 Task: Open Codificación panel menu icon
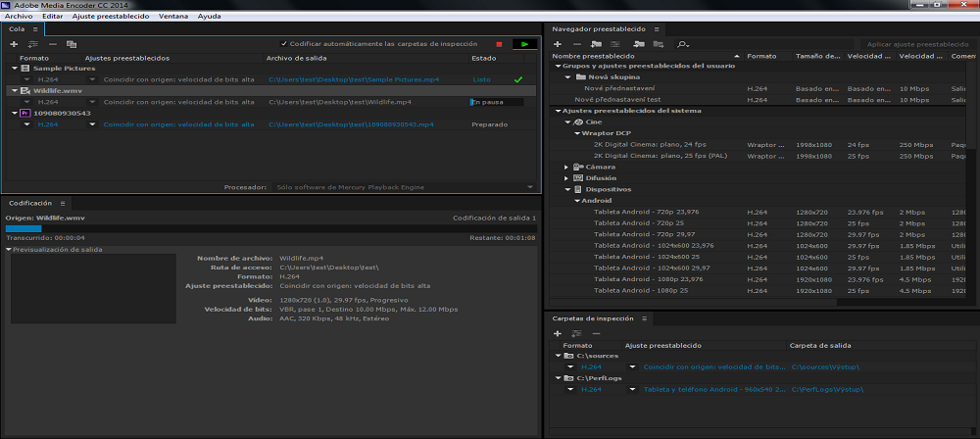[63, 203]
